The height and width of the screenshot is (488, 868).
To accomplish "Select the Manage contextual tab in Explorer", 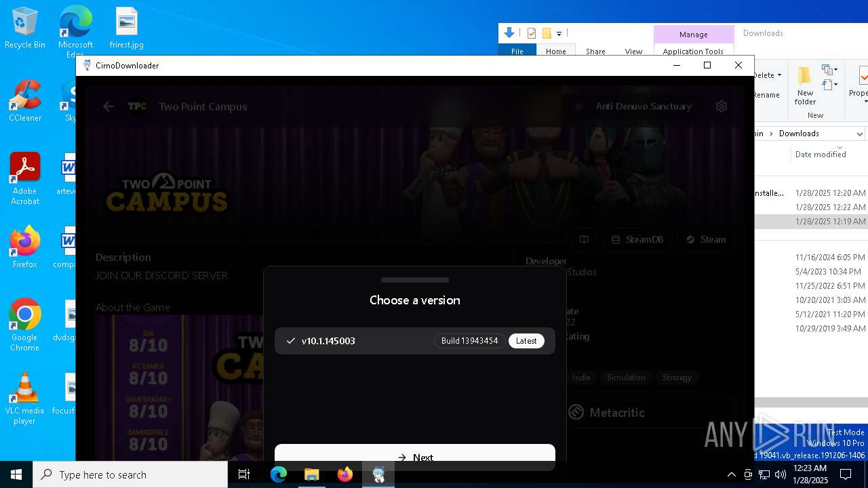I will (693, 35).
